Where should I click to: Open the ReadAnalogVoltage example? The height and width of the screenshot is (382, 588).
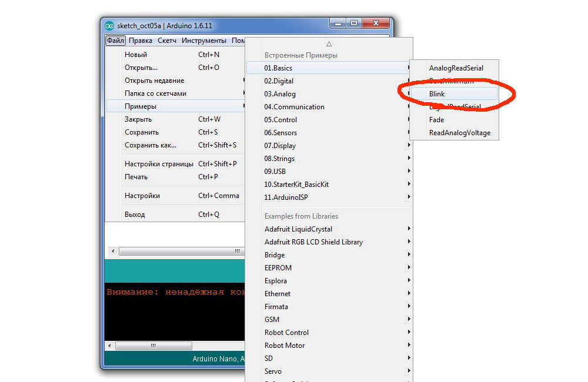click(x=459, y=133)
